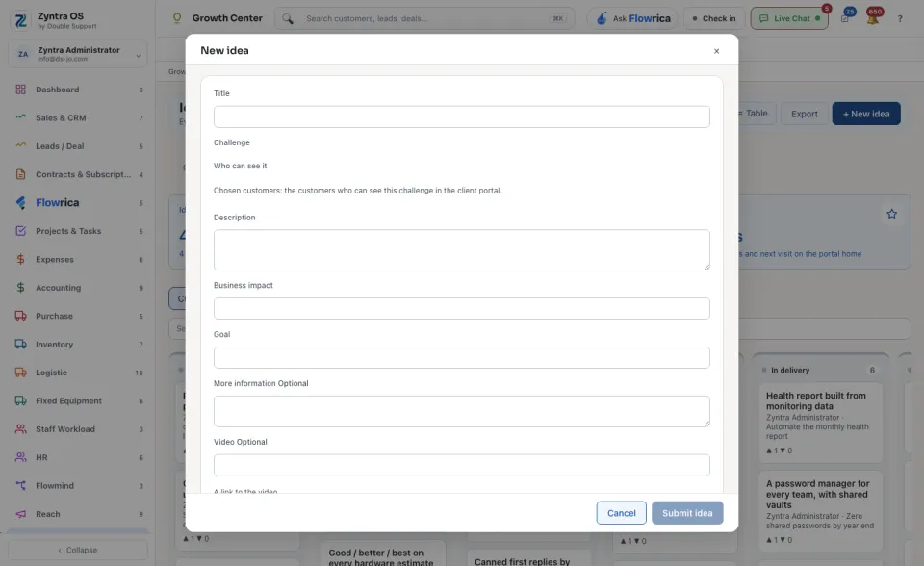Open the Inventory sidebar icon
The width and height of the screenshot is (924, 566).
click(x=20, y=344)
